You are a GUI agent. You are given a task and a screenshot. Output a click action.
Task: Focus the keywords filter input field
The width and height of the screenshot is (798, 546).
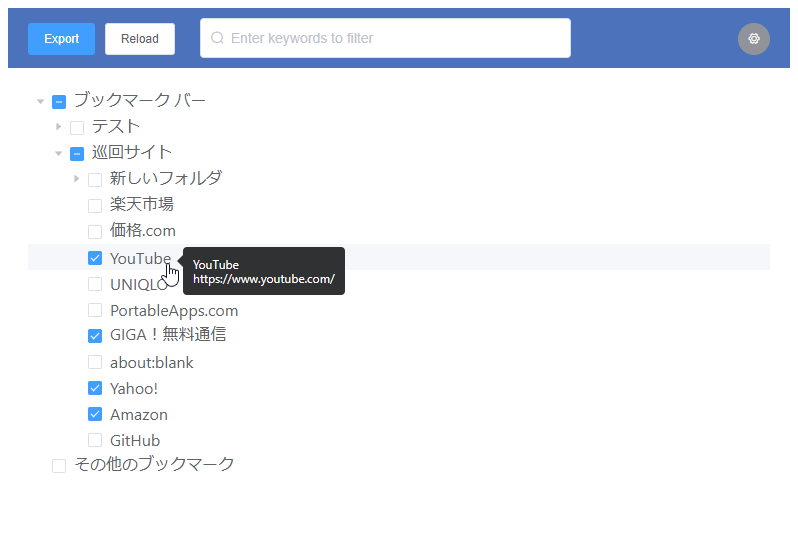[x=385, y=38]
